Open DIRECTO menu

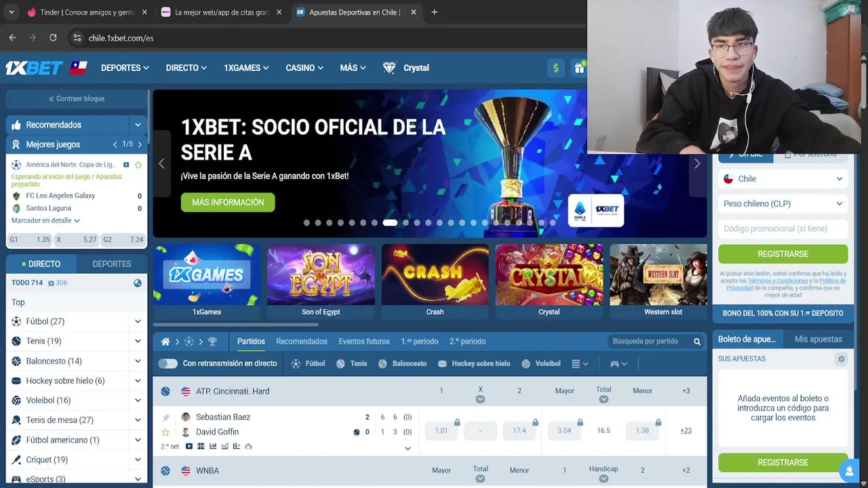pos(186,68)
